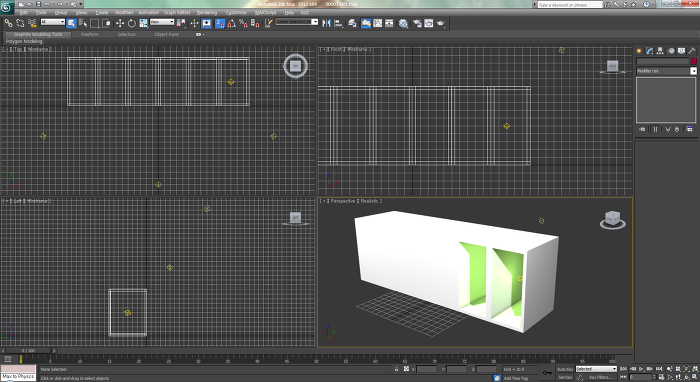Open the ribbon display options dropdown

click(x=200, y=34)
